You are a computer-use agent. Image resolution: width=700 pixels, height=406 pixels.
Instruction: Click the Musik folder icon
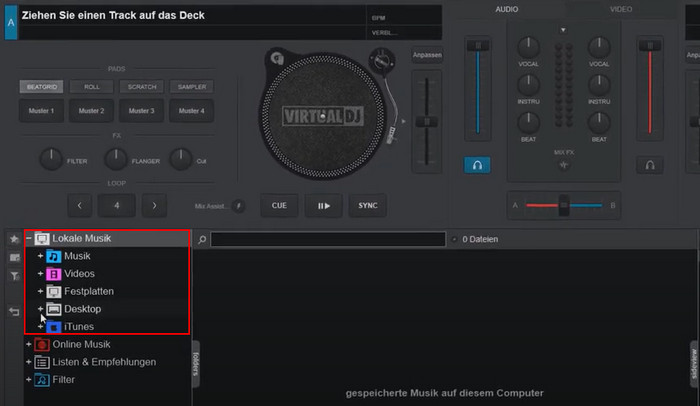54,256
